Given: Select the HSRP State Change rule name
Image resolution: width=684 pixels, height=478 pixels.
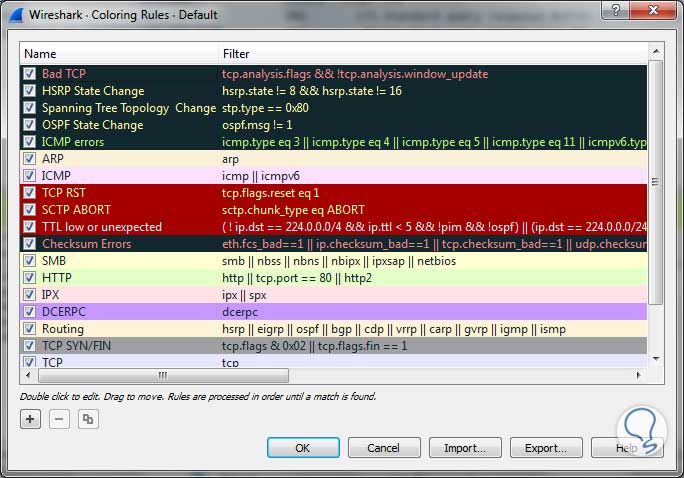Looking at the screenshot, I should click(93, 91).
